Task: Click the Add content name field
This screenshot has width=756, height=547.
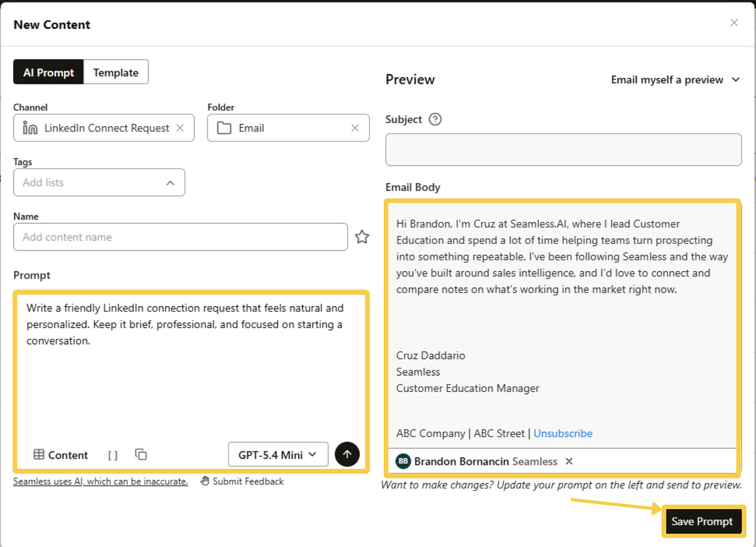Action: [181, 237]
